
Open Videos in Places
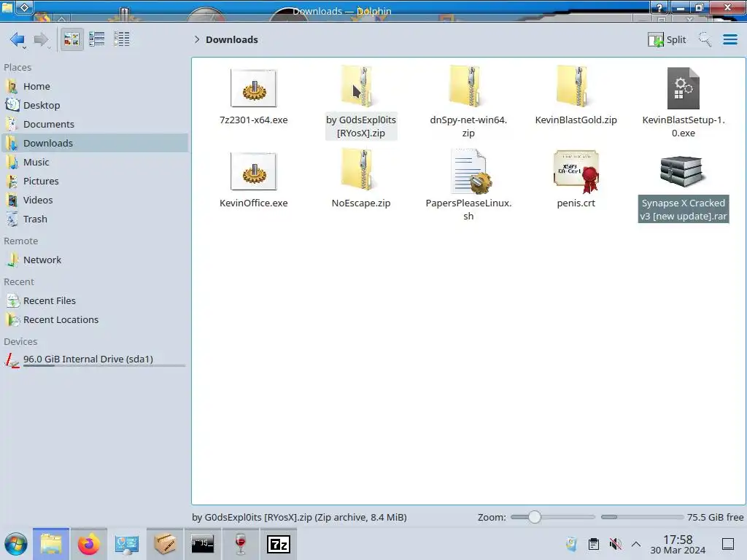(x=95, y=200)
